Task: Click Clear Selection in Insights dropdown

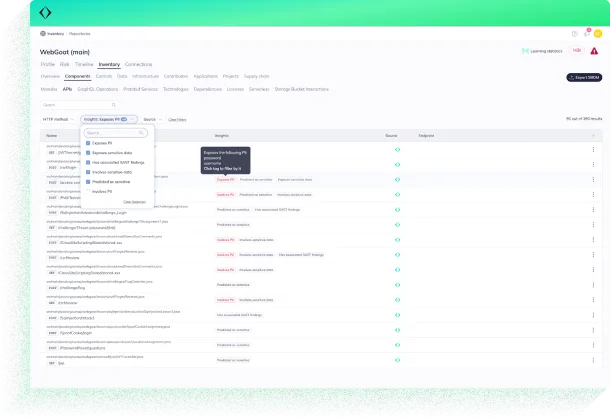Action: pyautogui.click(x=134, y=202)
